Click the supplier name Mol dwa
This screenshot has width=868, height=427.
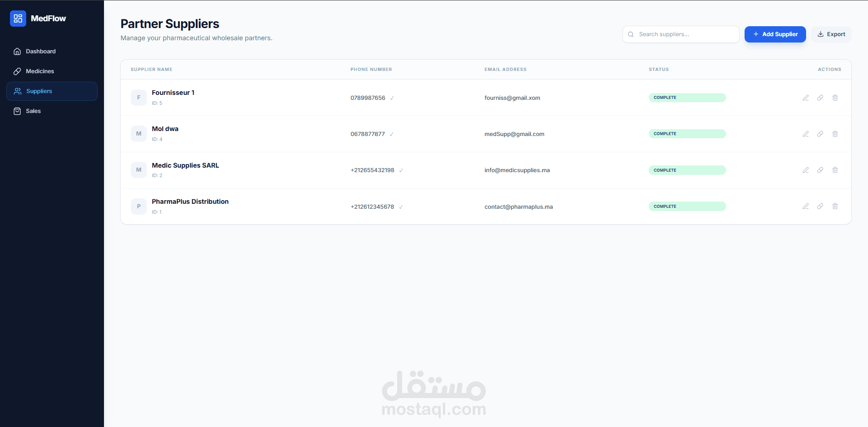click(165, 129)
